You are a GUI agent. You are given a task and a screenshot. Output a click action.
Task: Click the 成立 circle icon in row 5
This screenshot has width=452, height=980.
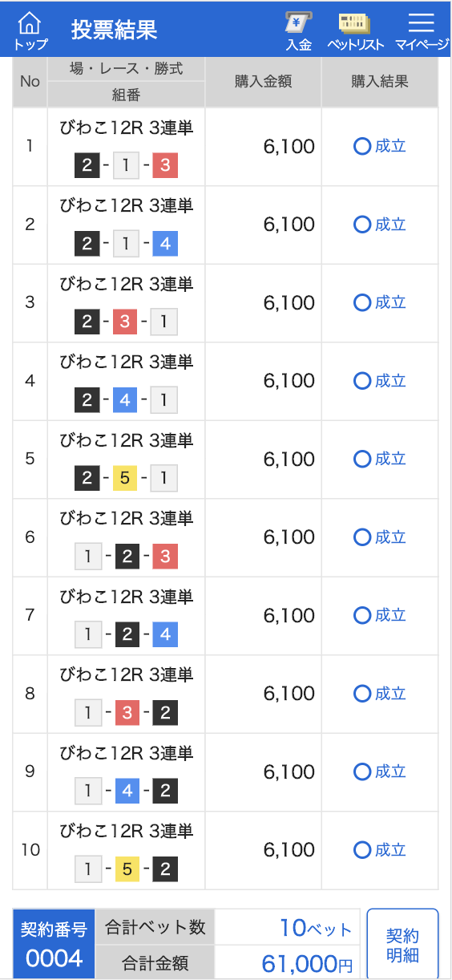tap(362, 459)
